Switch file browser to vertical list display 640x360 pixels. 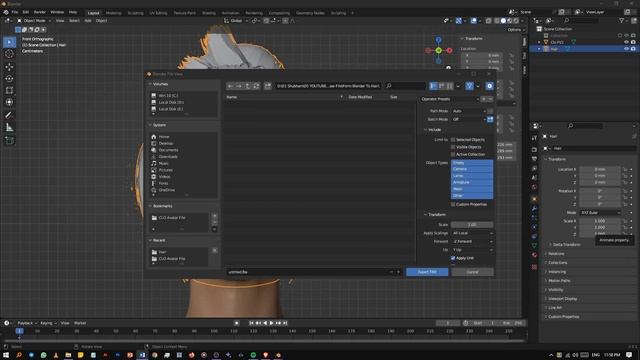click(x=433, y=86)
